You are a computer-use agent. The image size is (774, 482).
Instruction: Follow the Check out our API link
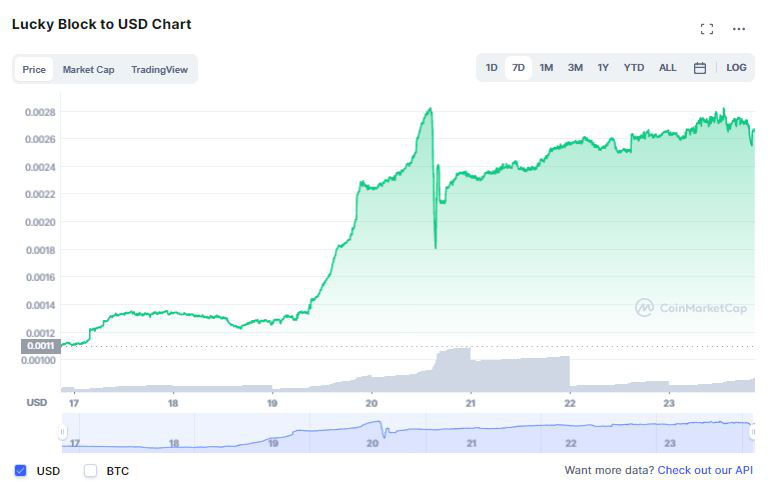point(705,470)
